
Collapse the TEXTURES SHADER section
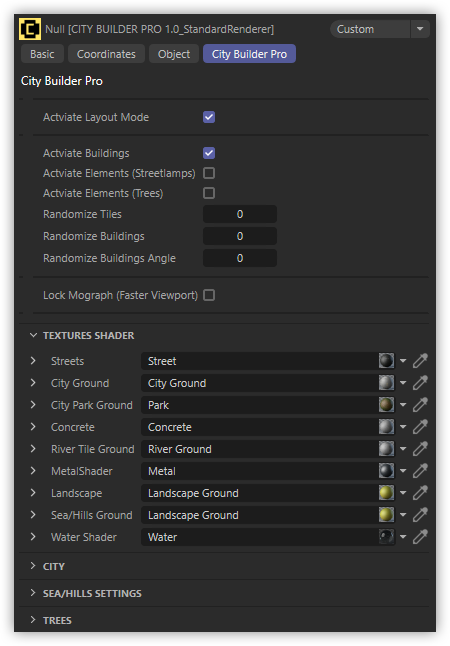33,335
